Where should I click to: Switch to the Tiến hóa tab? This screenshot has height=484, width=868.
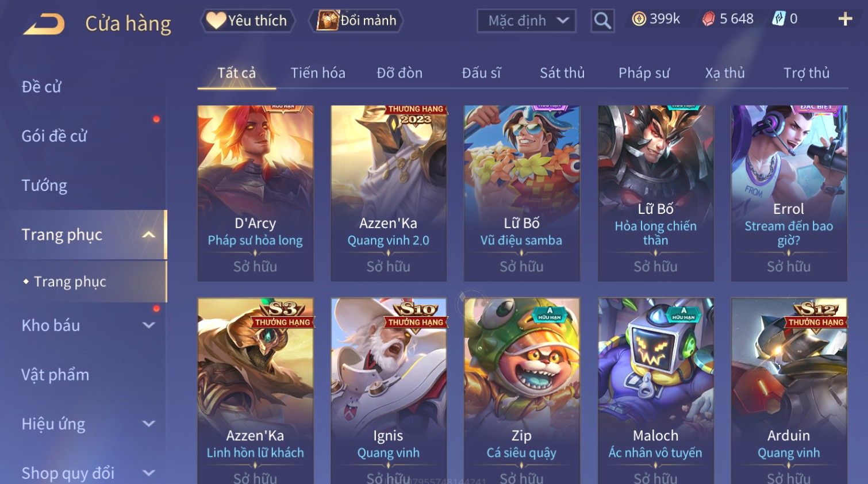pos(318,73)
